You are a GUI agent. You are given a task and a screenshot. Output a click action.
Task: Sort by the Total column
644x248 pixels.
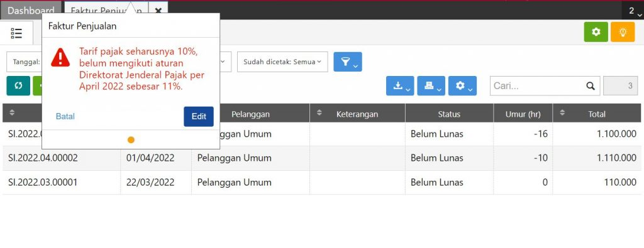[x=597, y=114]
